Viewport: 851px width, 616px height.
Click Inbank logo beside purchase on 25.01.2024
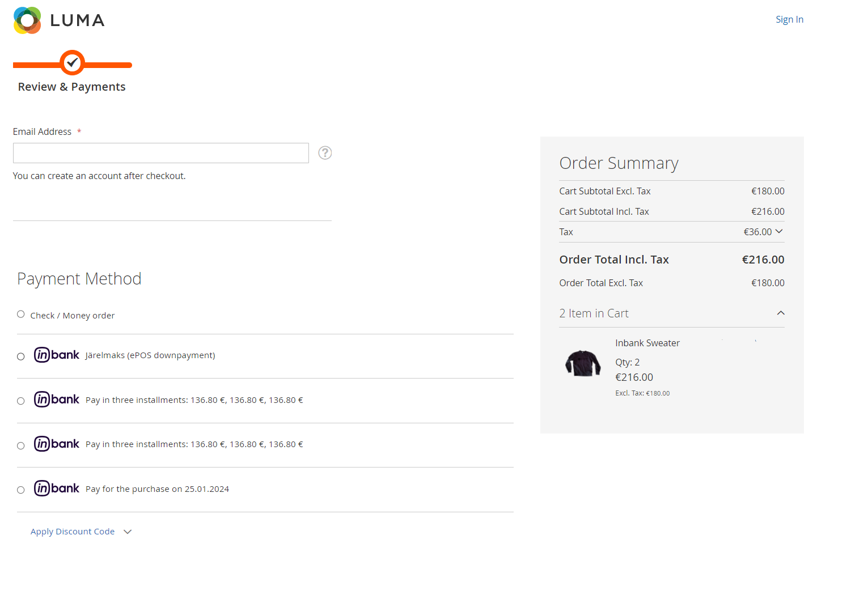pyautogui.click(x=57, y=488)
